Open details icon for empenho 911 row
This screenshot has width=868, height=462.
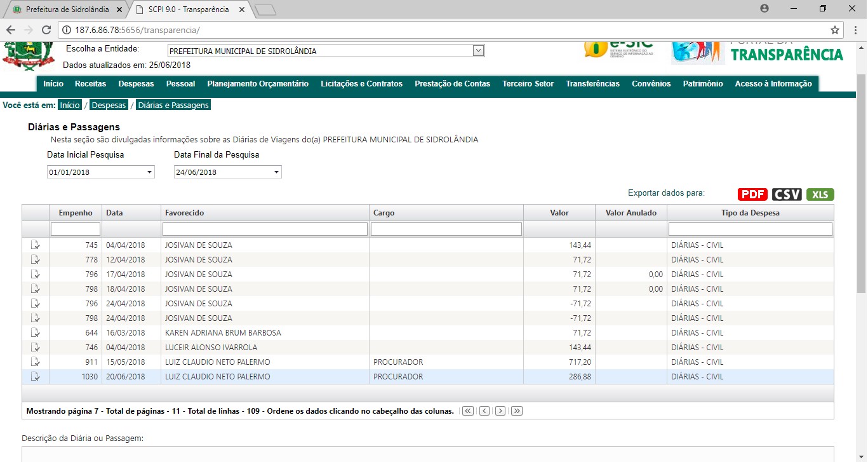pos(36,362)
